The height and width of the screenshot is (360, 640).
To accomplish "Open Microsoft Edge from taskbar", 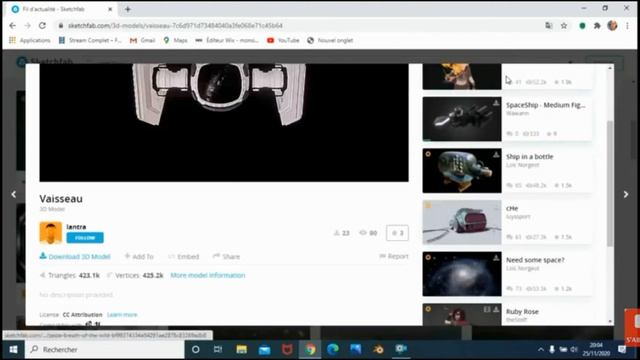I will tap(333, 349).
